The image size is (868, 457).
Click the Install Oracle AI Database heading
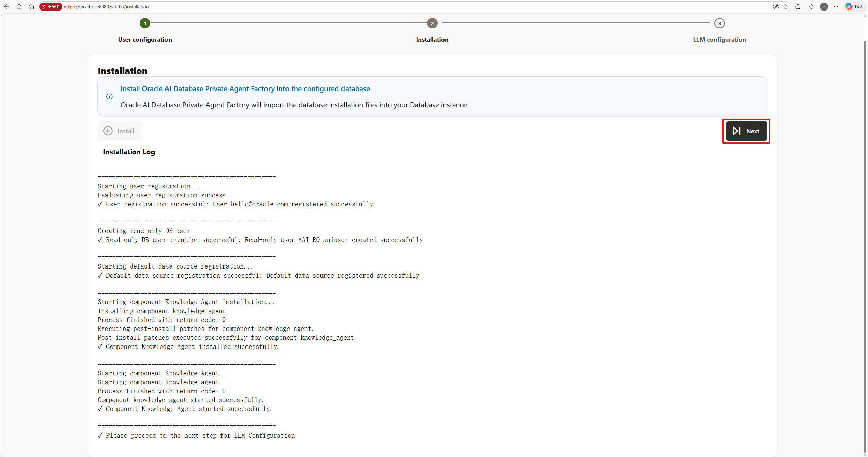(245, 89)
